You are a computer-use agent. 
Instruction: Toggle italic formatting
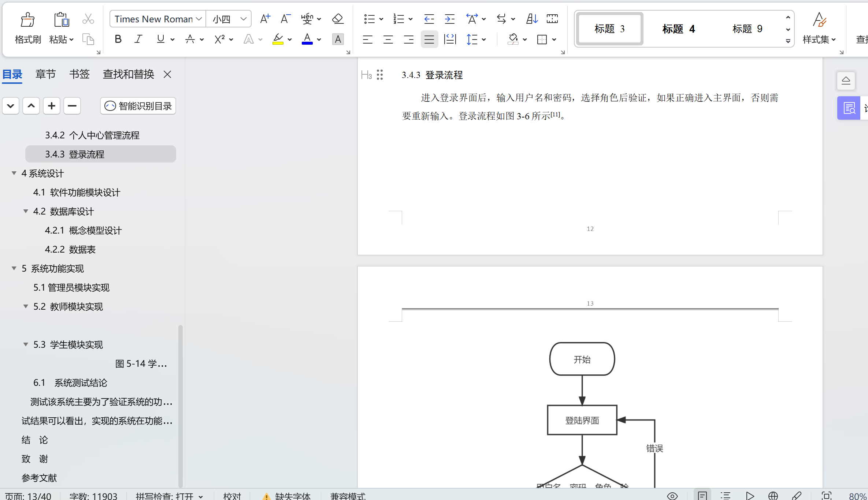pos(138,39)
